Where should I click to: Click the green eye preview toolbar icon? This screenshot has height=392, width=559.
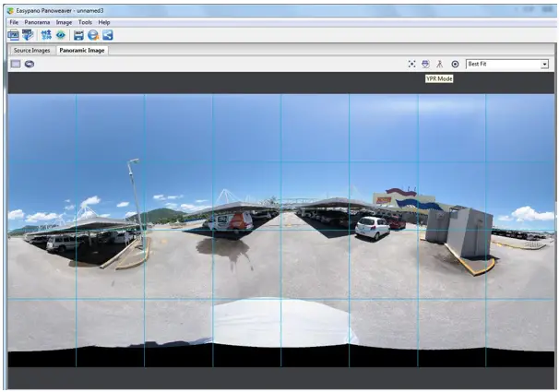click(x=61, y=35)
